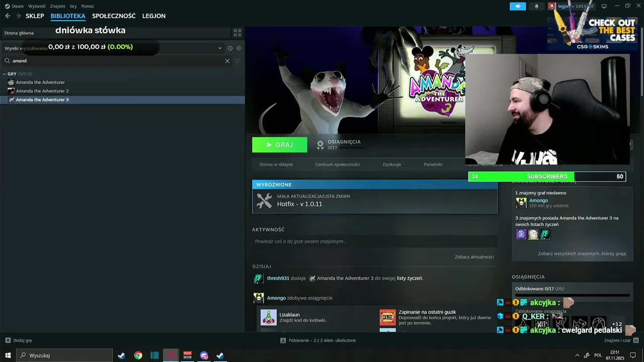Open Amongo friend avatar in sidebar
644x362 pixels.
click(521, 203)
